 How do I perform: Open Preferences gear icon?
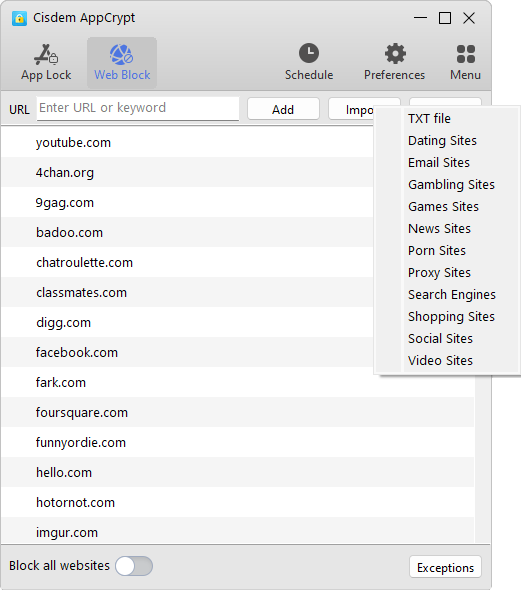(x=395, y=53)
